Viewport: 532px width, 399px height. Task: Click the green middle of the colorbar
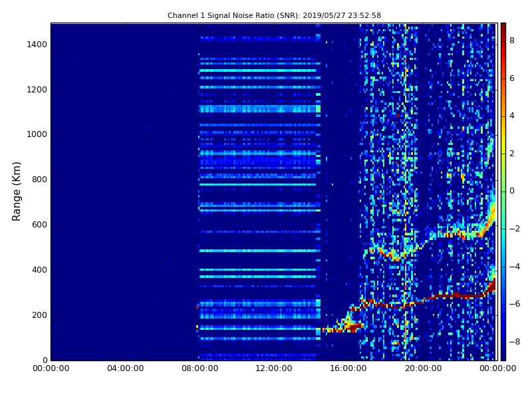[x=503, y=191]
